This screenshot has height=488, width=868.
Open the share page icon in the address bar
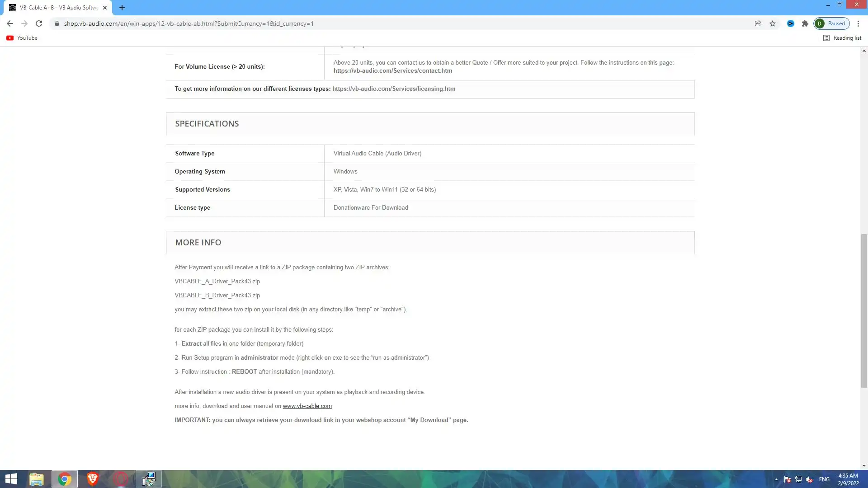(758, 23)
